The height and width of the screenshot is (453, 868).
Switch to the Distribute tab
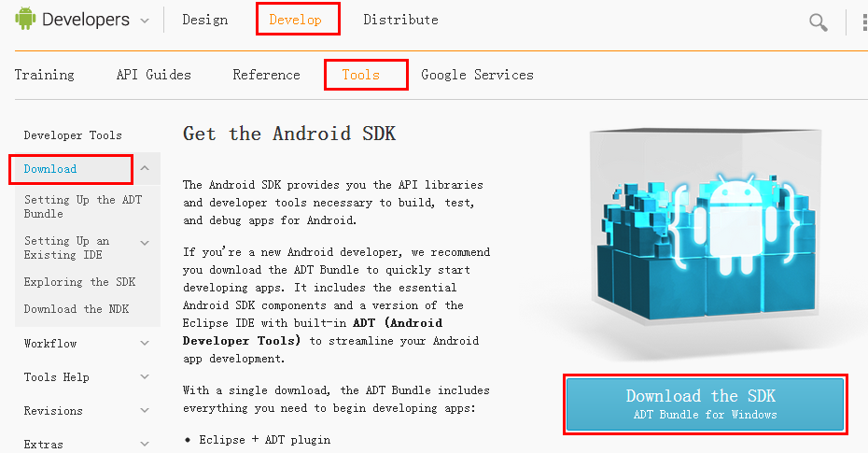click(400, 20)
